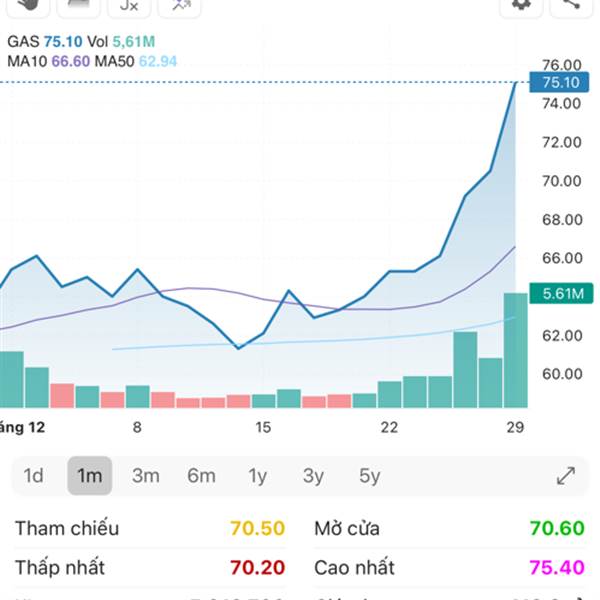The image size is (600, 600).
Task: Select the 1m time range
Action: (x=90, y=476)
